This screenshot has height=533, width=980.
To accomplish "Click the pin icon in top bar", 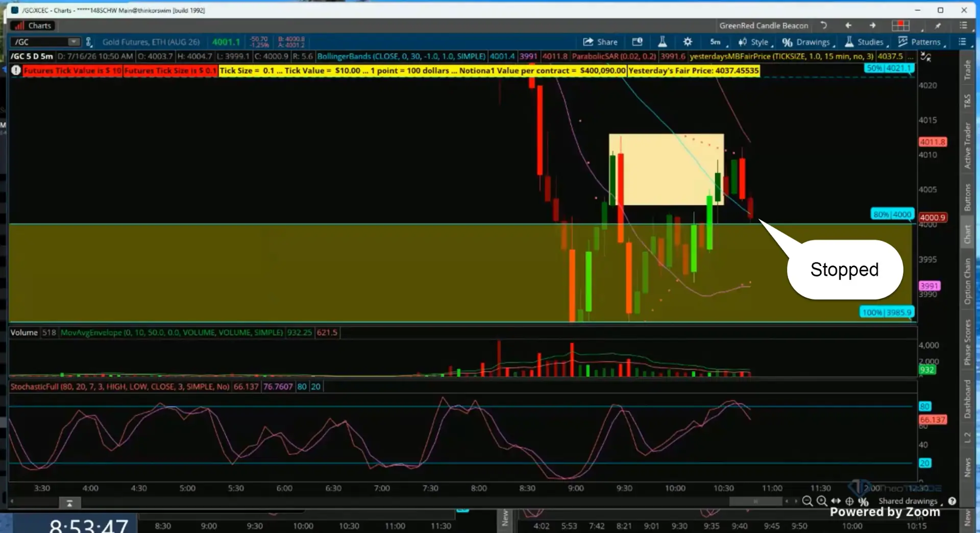I will coord(938,26).
